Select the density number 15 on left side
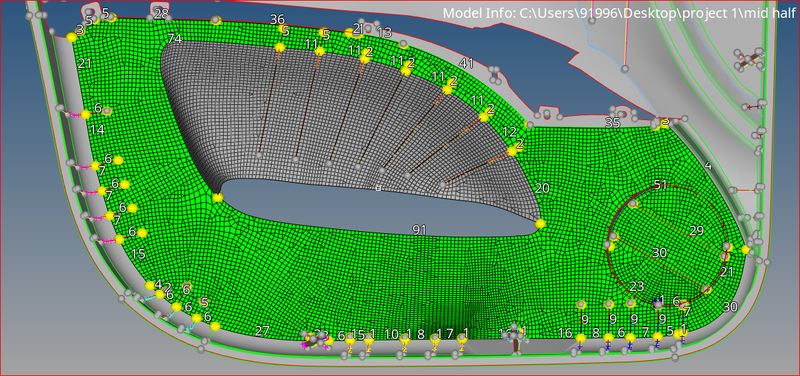The height and width of the screenshot is (376, 800). tap(138, 254)
